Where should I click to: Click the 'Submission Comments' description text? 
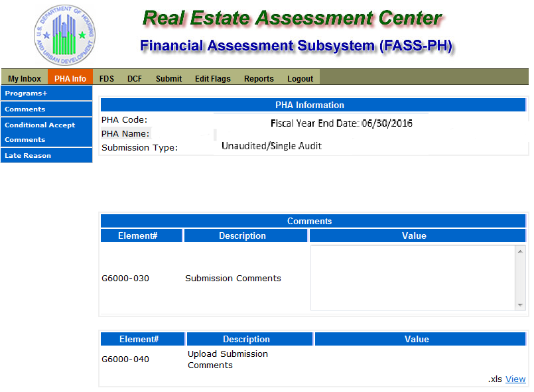coord(233,279)
